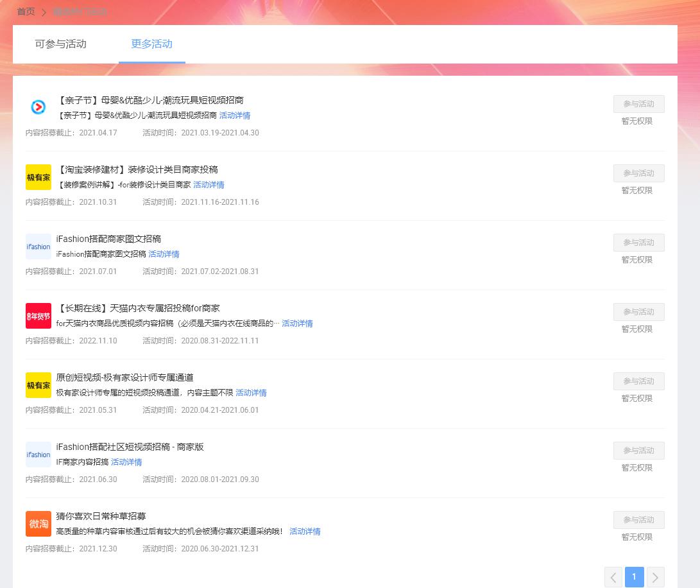Click 参与活动 button for 天猫内衣 activity

(639, 311)
